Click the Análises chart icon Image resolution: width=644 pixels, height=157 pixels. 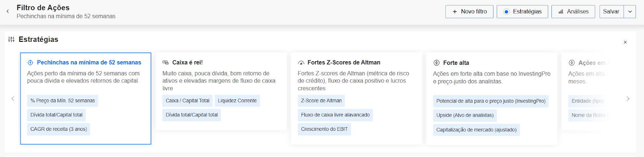point(561,12)
